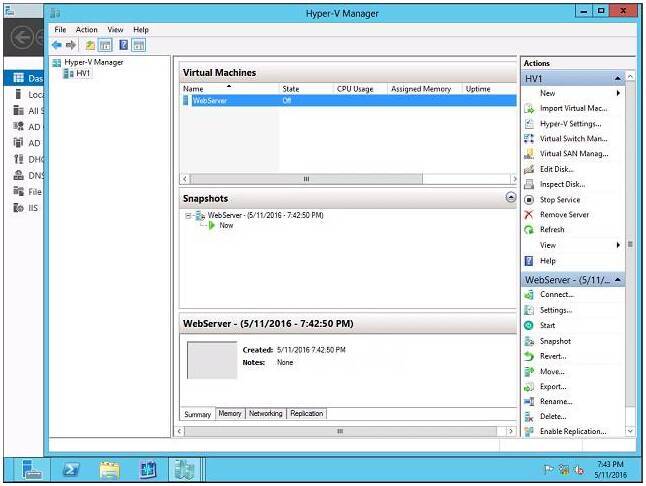
Task: Switch to the Replication tab
Action: [x=307, y=413]
